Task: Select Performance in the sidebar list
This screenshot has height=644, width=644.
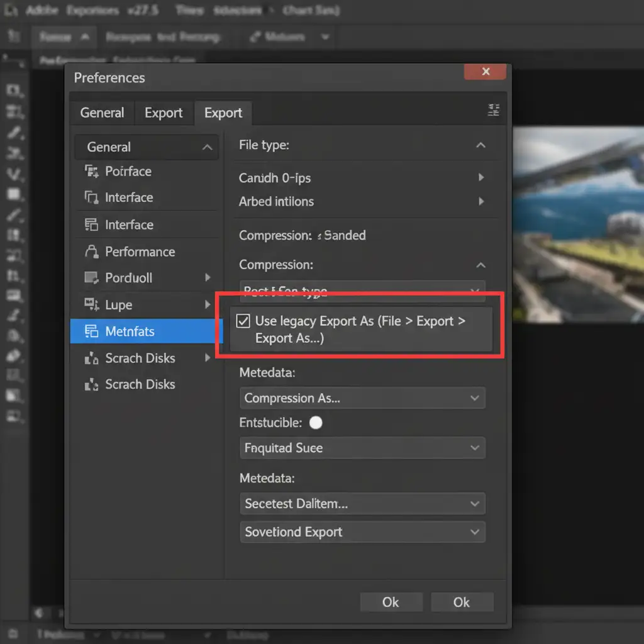Action: (140, 252)
